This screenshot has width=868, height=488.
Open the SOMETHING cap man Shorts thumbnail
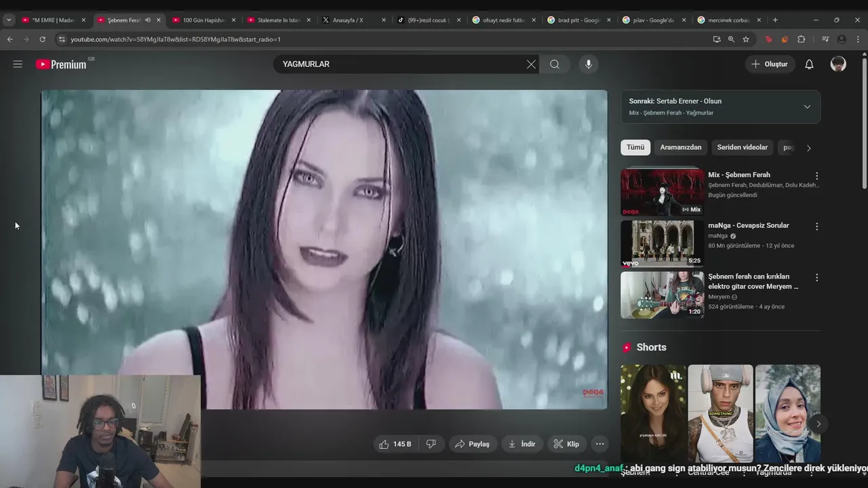click(720, 413)
